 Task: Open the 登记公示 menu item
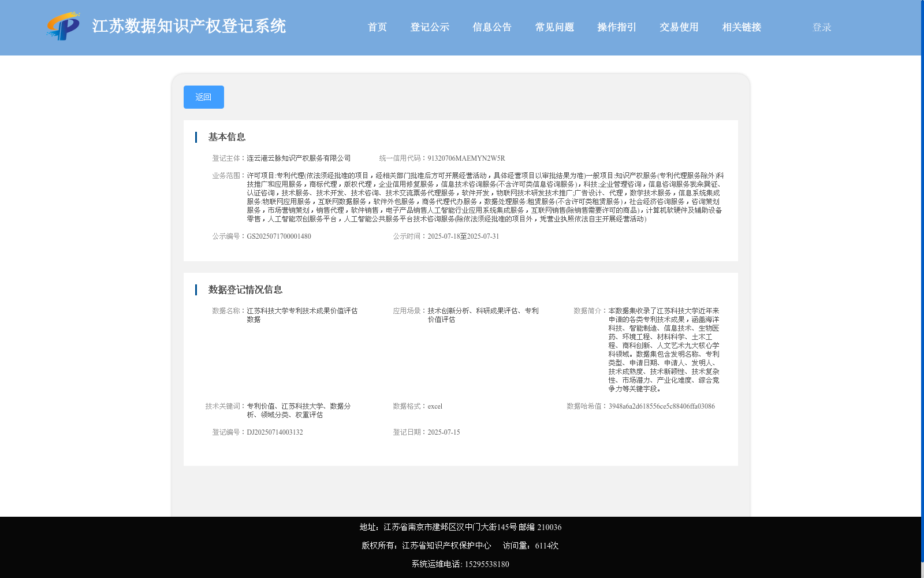[430, 27]
